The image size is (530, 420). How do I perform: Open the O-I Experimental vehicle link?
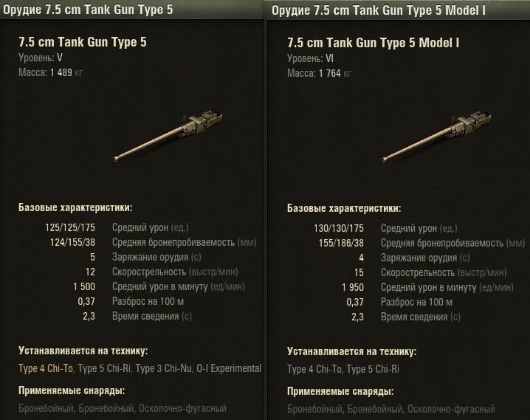229,368
